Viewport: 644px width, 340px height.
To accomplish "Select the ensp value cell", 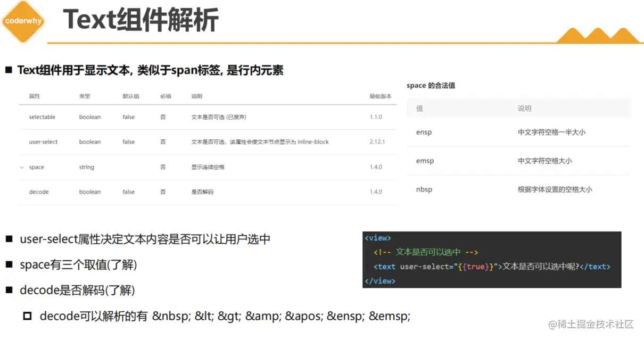I will (424, 132).
